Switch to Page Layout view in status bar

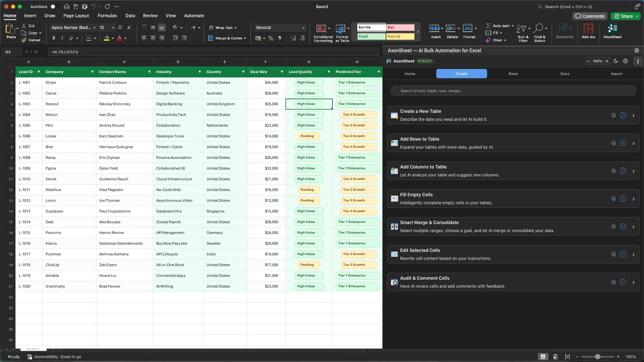(555, 357)
